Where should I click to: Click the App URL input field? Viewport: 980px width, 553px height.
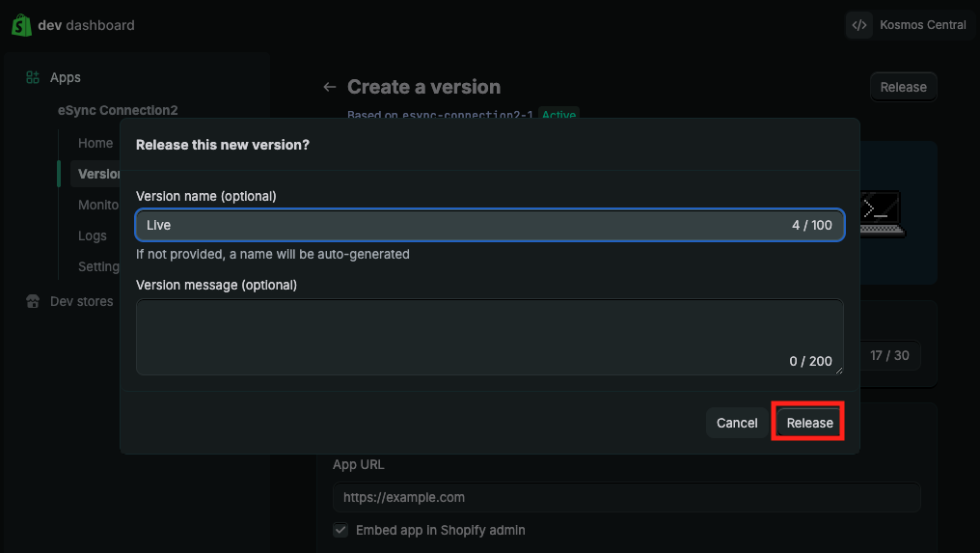click(x=626, y=498)
